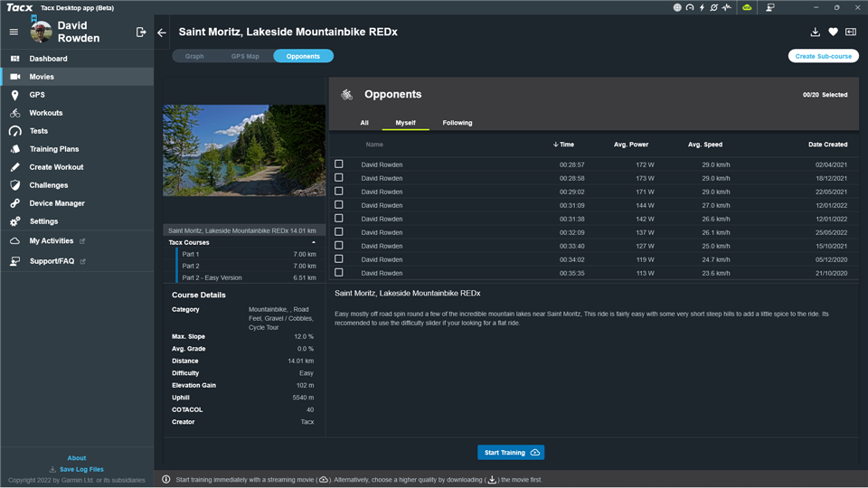Show Following opponents tab

pos(458,123)
